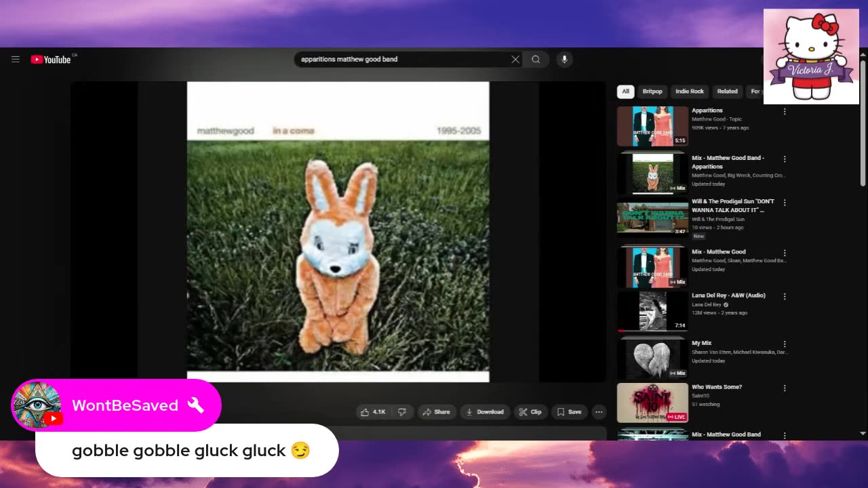Open 'Will & The Prodigal Sun "DON'T WANNA TALK ABOUT IT"' title

point(733,205)
